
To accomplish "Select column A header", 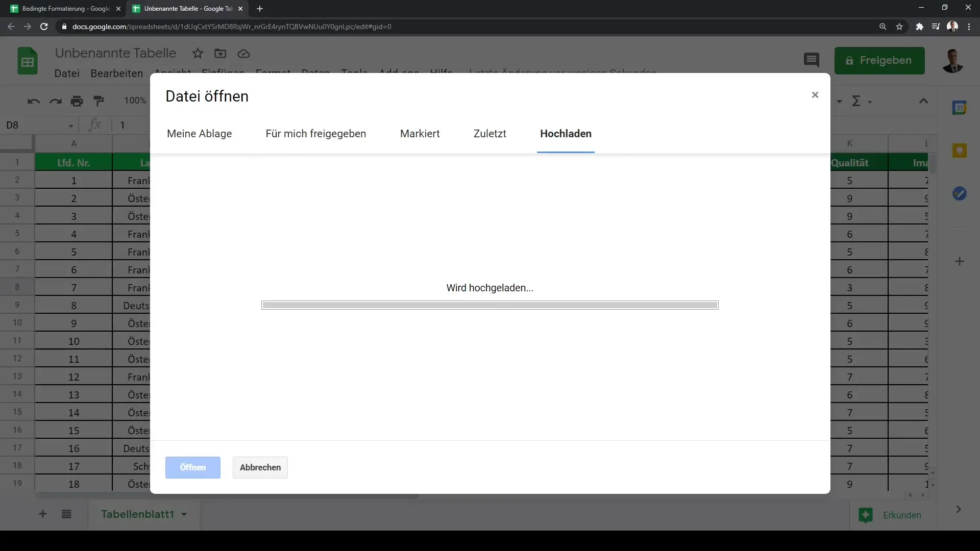I will pyautogui.click(x=73, y=143).
